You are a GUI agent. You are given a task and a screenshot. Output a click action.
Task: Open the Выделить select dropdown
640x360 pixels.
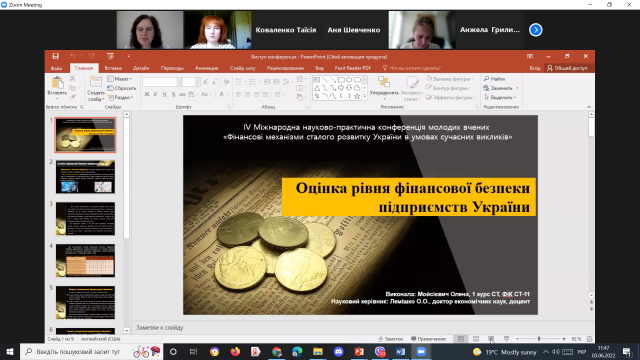500,98
